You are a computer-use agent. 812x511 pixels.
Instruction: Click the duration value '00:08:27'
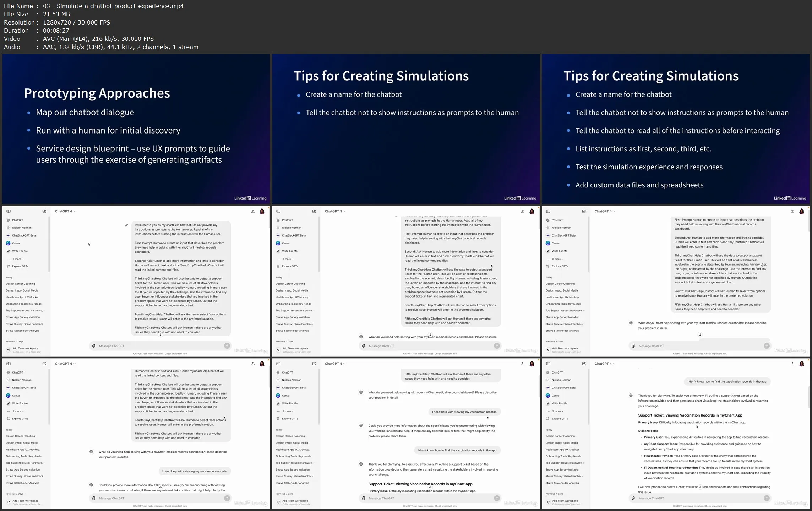[x=56, y=31]
